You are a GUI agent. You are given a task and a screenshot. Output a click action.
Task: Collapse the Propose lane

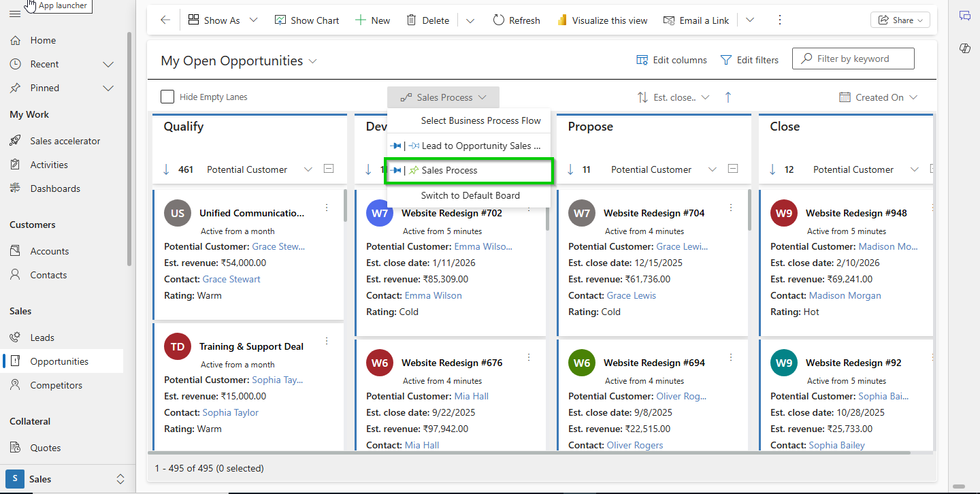coord(733,169)
